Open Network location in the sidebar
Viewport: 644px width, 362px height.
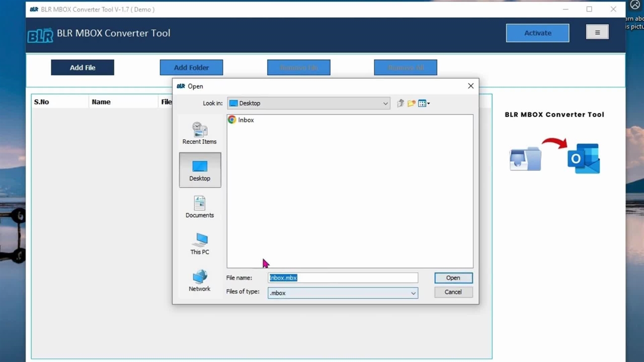coord(200,281)
